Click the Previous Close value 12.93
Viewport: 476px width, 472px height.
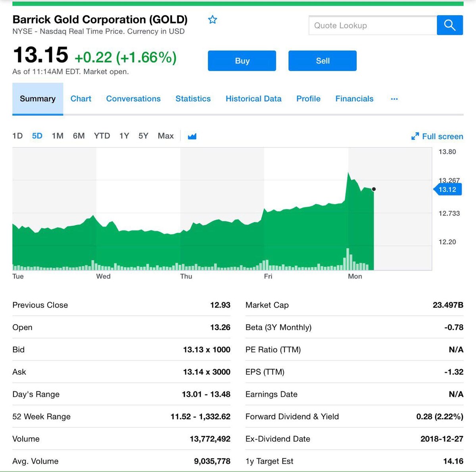click(x=220, y=305)
